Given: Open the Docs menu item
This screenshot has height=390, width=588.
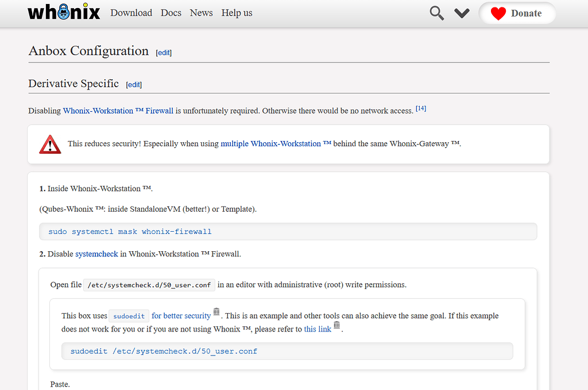Looking at the screenshot, I should click(171, 13).
